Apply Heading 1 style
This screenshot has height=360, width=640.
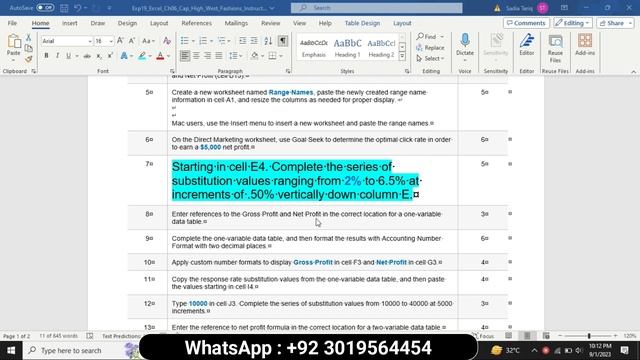click(347, 48)
